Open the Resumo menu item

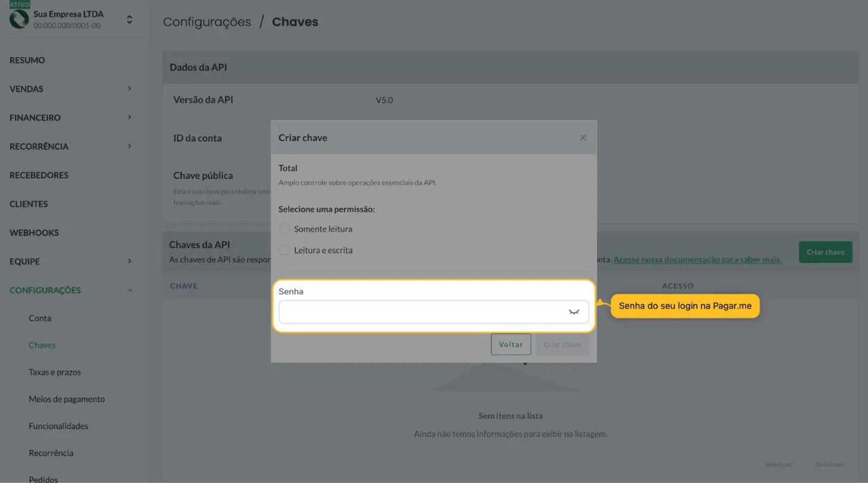click(27, 60)
